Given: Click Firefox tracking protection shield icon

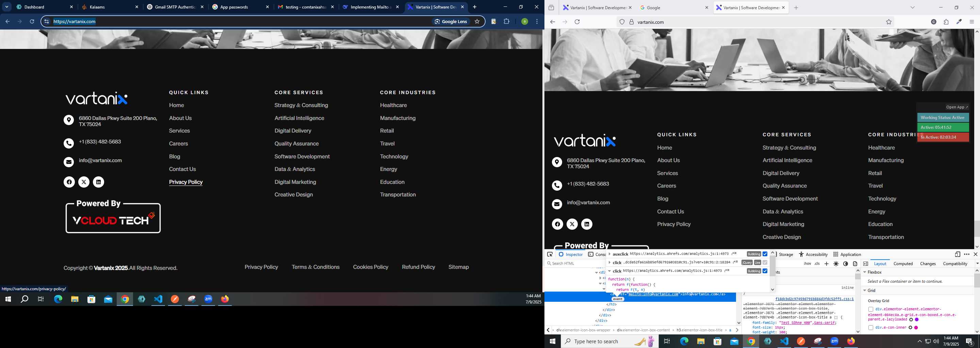Looking at the screenshot, I should pyautogui.click(x=622, y=22).
